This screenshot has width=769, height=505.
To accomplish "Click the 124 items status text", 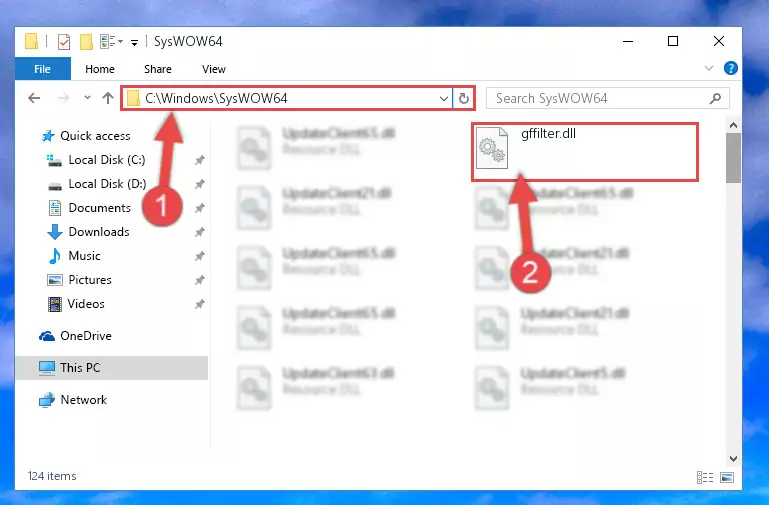I will [x=52, y=476].
